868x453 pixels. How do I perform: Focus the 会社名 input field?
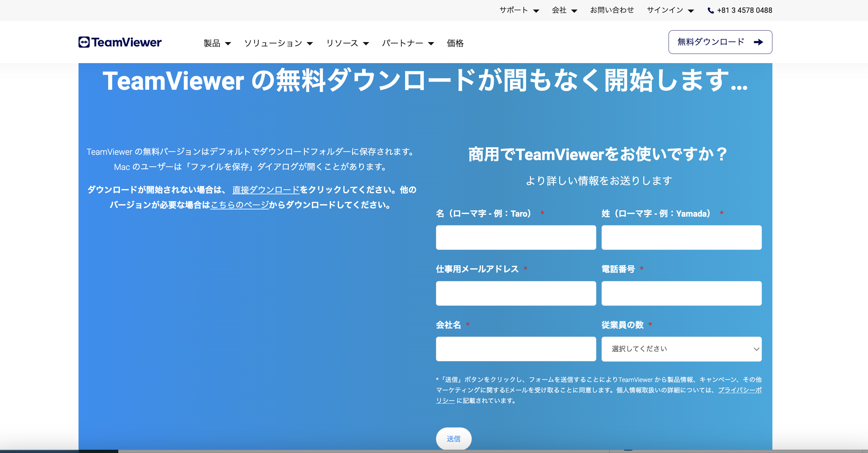[x=516, y=349]
